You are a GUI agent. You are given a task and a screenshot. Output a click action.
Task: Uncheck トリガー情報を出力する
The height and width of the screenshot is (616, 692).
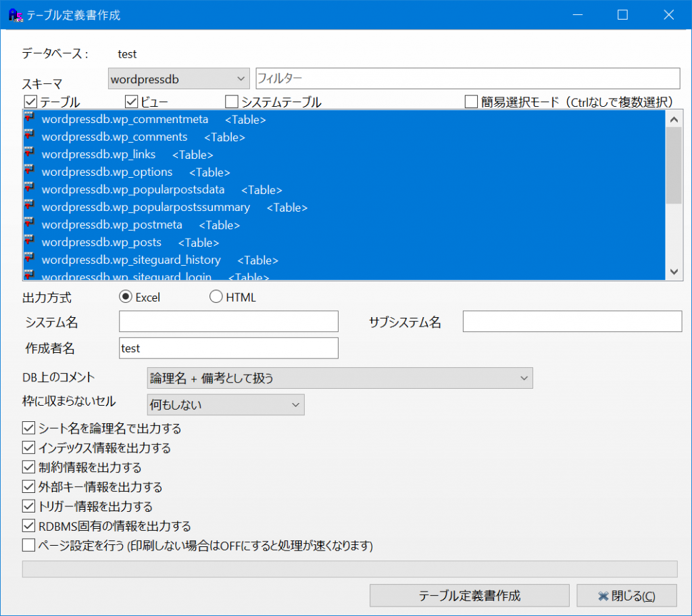(x=28, y=506)
